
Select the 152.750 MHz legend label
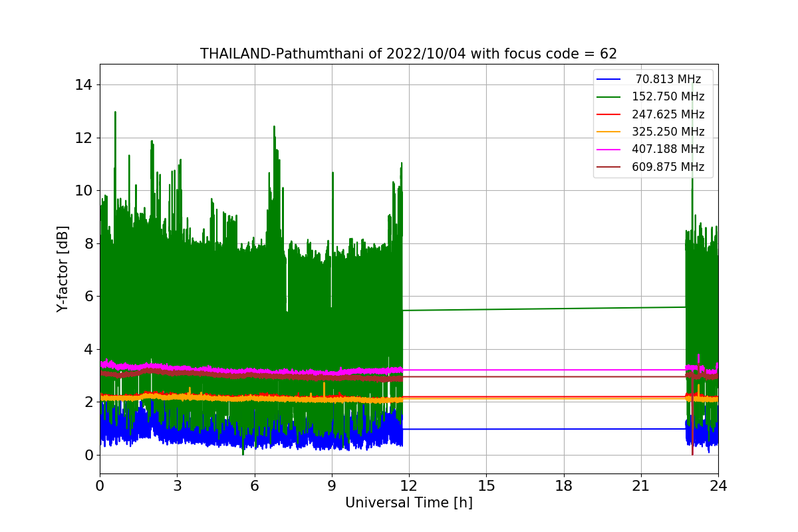point(668,96)
